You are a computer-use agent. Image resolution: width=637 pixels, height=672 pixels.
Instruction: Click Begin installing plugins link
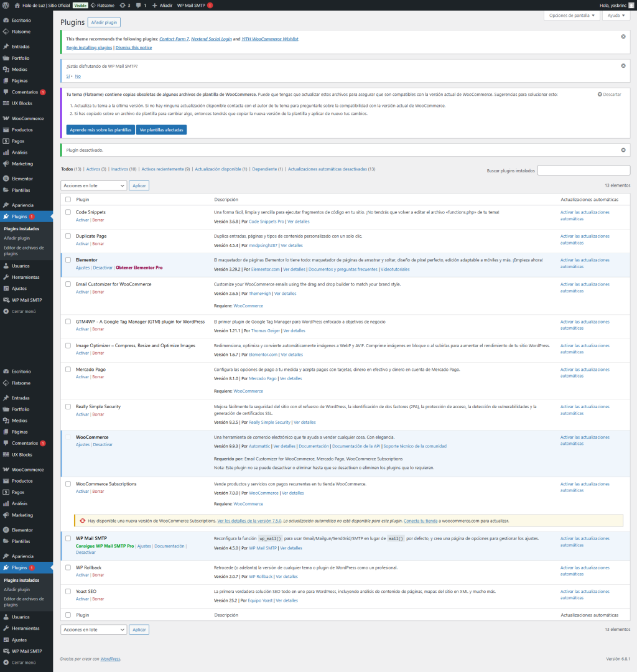coord(89,47)
